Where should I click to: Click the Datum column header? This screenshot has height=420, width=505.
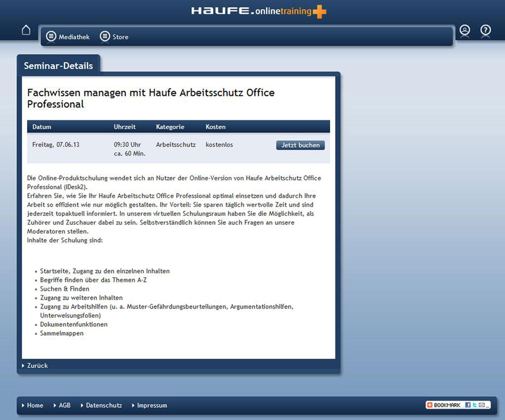point(41,127)
